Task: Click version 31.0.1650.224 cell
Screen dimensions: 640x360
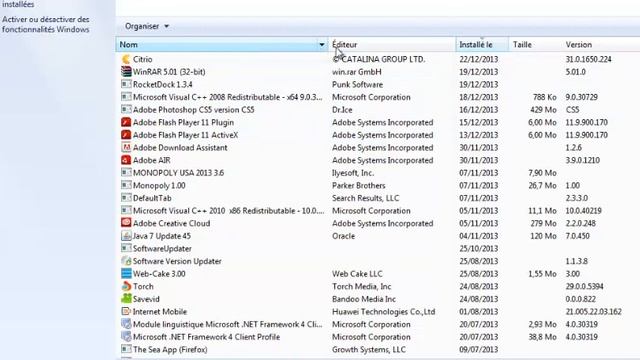Action: 589,59
